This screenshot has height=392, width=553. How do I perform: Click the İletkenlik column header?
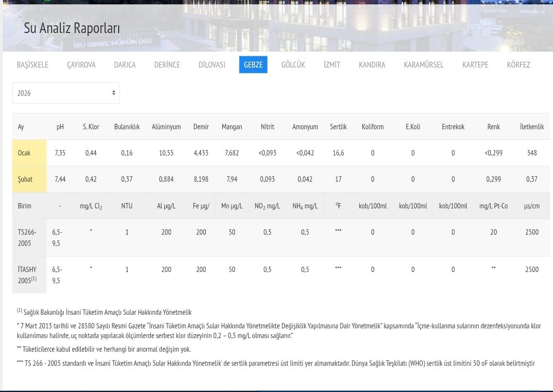(531, 127)
